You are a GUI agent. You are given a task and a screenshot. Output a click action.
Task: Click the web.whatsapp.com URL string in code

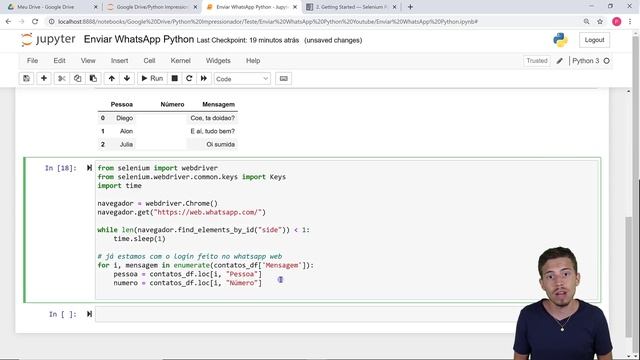(207, 212)
